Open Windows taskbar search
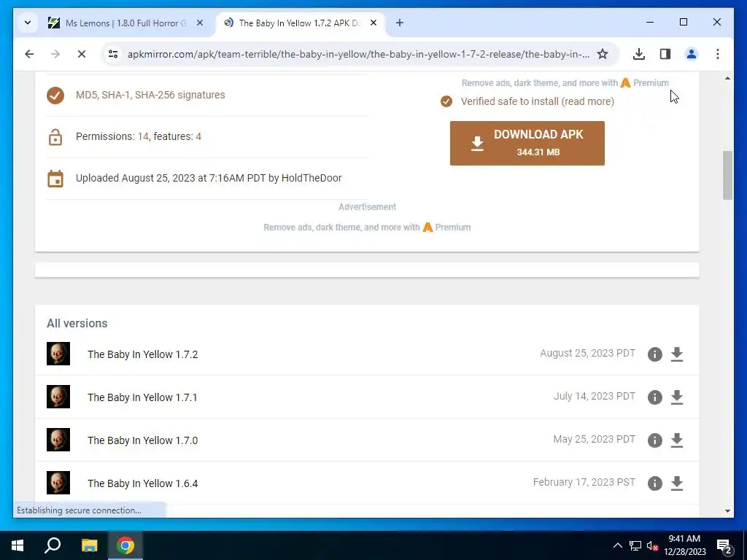Image resolution: width=747 pixels, height=560 pixels. point(53,545)
